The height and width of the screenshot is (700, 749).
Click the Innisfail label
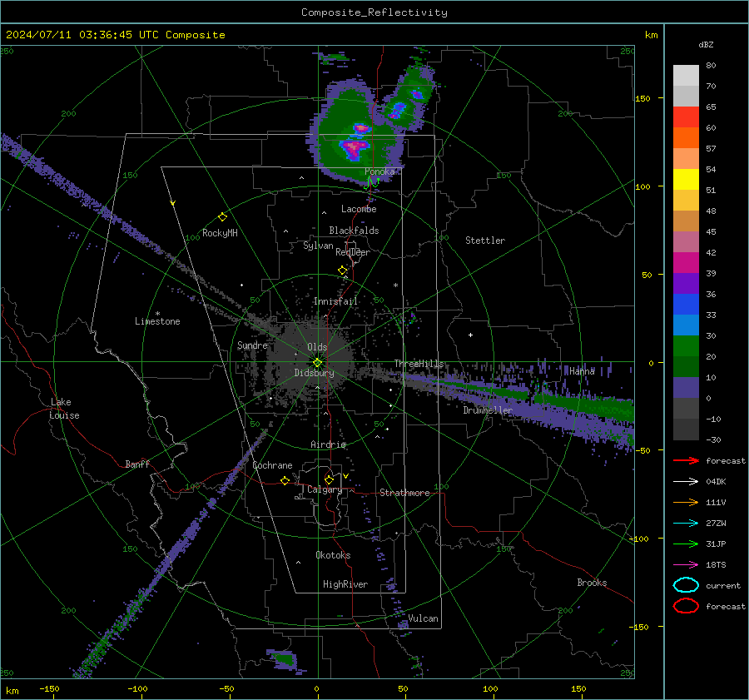[335, 301]
